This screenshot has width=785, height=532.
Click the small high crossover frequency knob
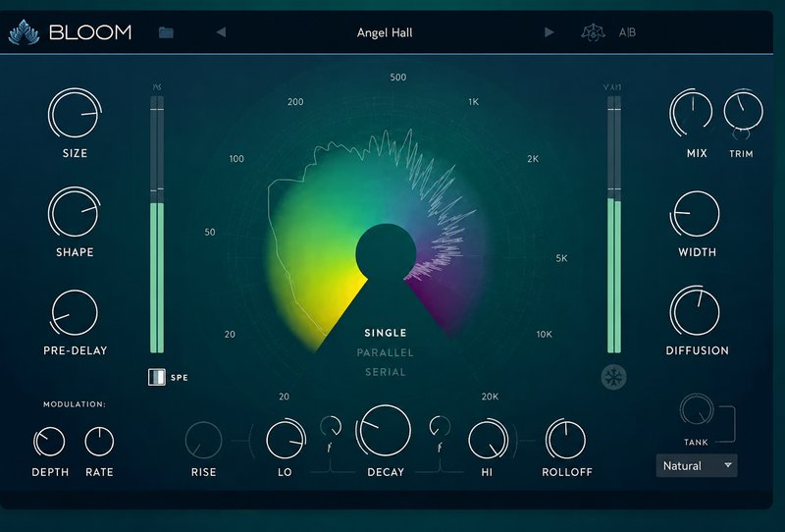pyautogui.click(x=440, y=426)
